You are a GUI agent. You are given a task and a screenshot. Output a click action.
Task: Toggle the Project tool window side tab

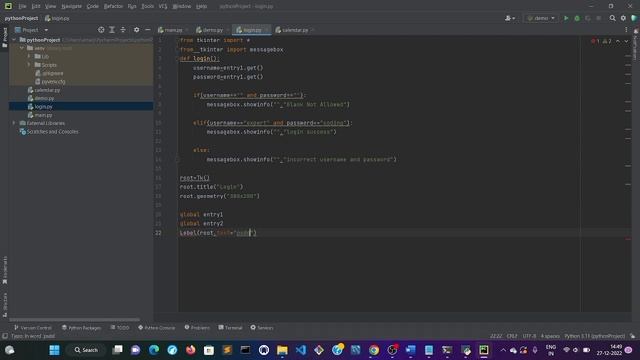click(x=5, y=38)
